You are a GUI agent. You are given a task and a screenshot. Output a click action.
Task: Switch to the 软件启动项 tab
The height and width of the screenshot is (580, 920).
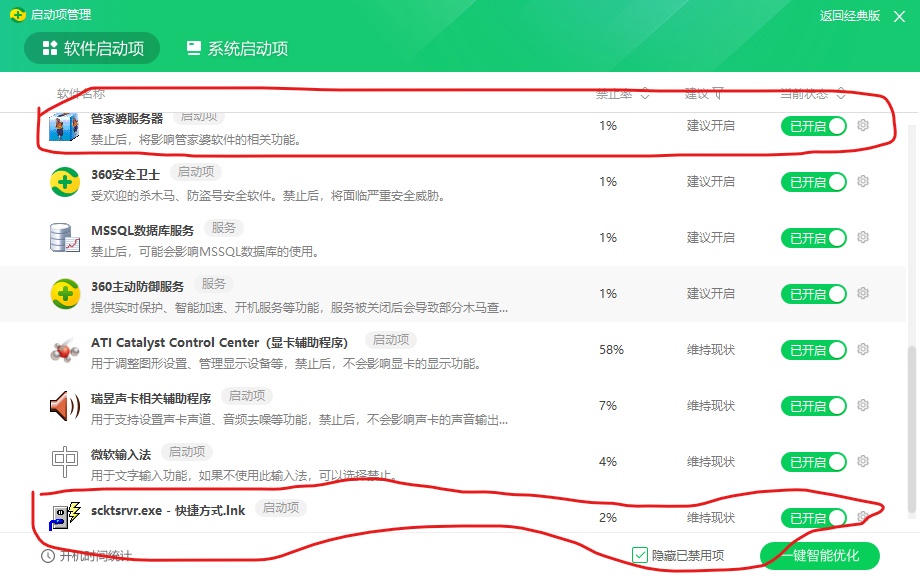click(92, 48)
